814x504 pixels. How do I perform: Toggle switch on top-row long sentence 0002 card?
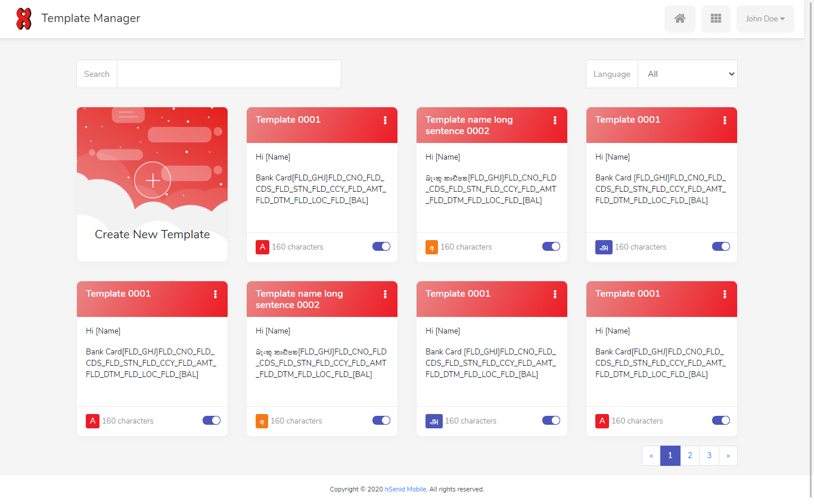coord(551,247)
